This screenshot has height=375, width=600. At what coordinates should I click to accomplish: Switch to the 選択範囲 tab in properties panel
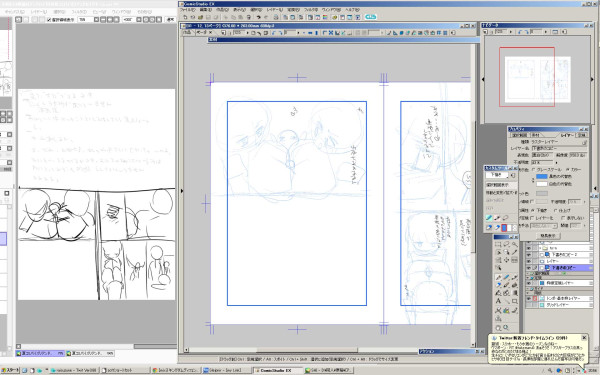point(519,135)
